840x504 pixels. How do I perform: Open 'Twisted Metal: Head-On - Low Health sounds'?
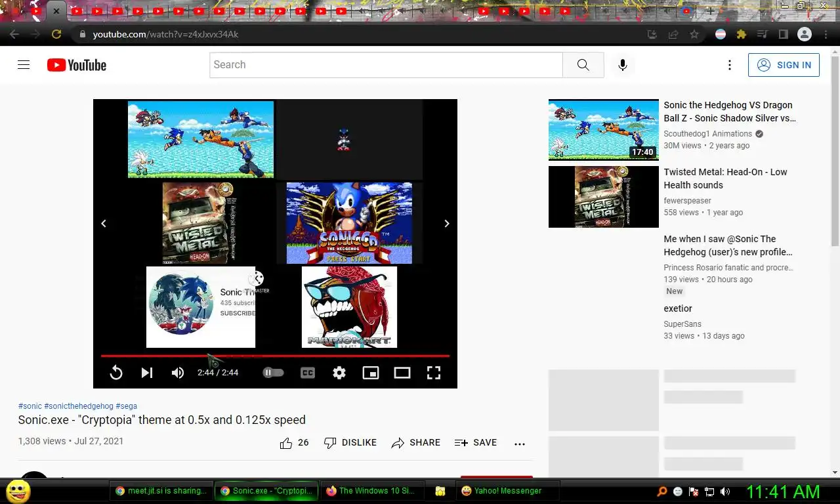pyautogui.click(x=725, y=178)
